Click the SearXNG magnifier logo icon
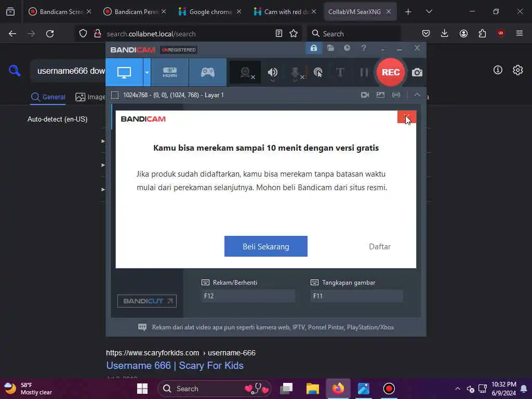The height and width of the screenshot is (399, 532). click(15, 71)
